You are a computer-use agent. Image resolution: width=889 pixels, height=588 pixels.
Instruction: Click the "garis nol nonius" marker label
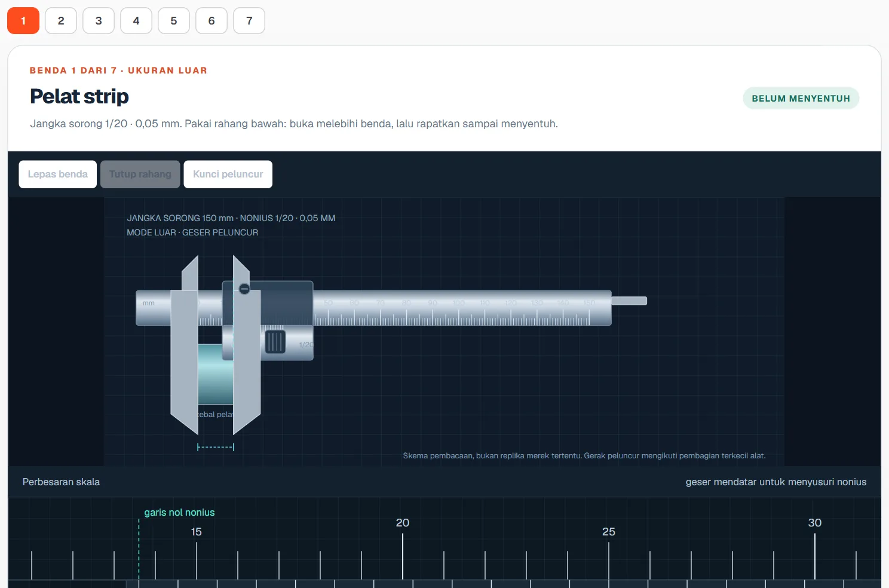pos(179,512)
